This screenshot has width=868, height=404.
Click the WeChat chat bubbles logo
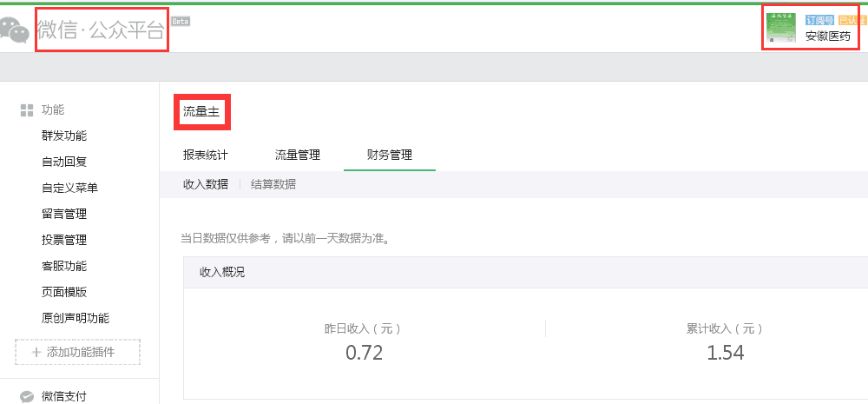click(x=14, y=30)
